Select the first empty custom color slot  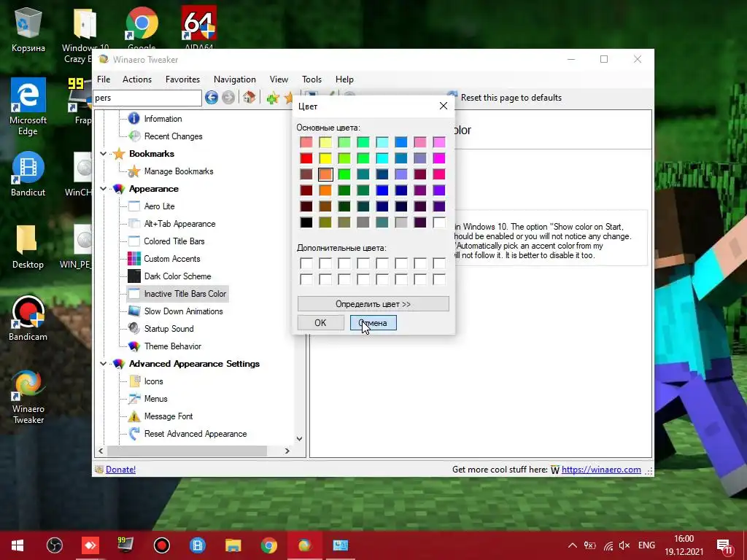[306, 263]
